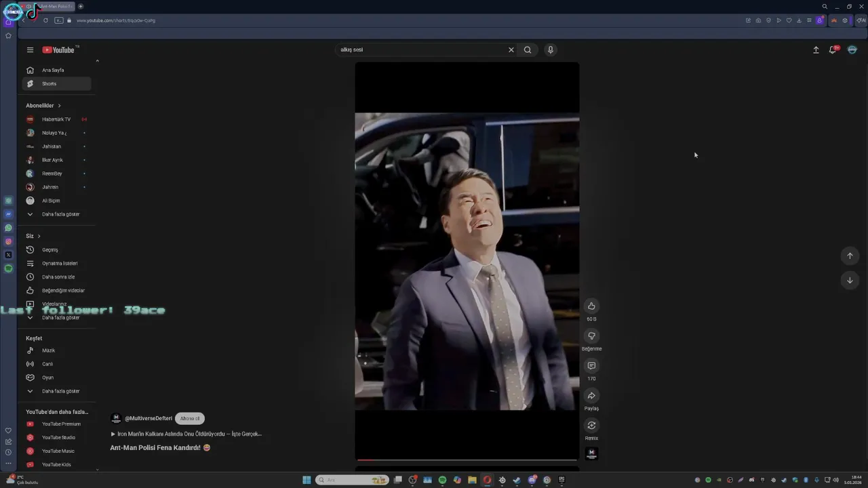Open the Short's comments (170)
868x488 pixels.
coord(591,366)
